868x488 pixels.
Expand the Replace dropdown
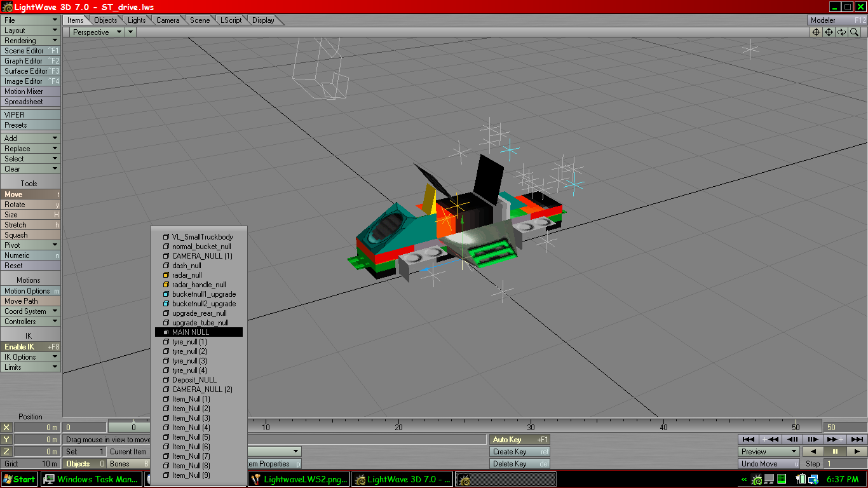pyautogui.click(x=31, y=149)
